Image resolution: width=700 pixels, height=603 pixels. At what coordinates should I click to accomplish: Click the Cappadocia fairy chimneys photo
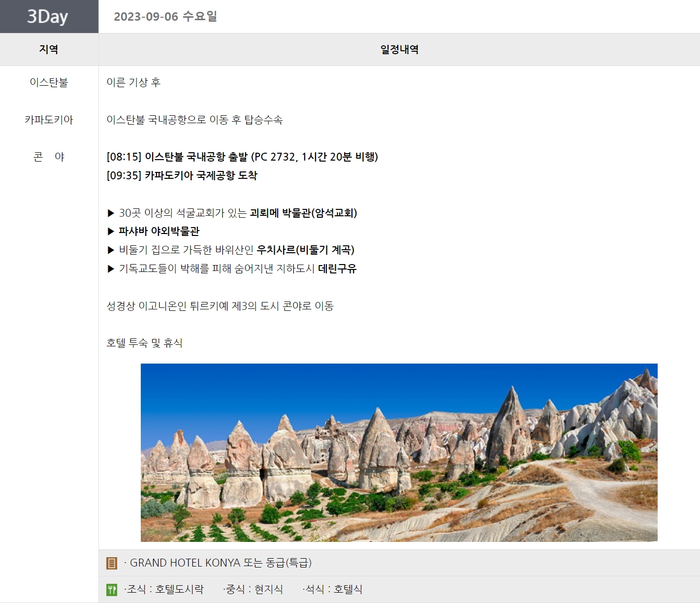tap(399, 452)
